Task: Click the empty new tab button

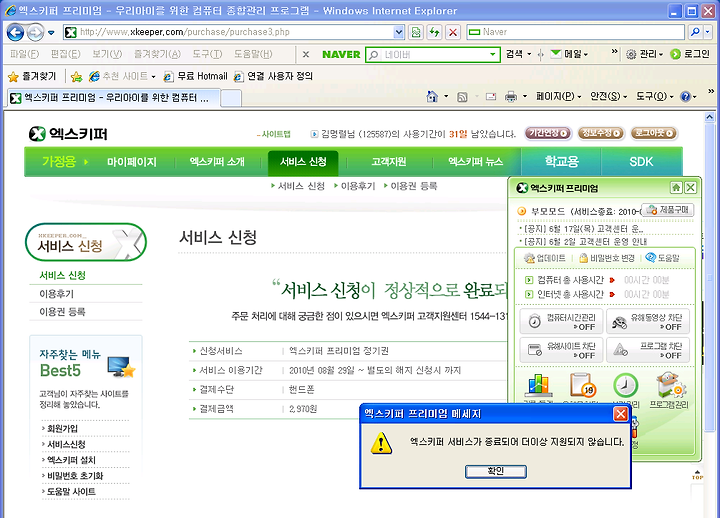Action: [x=231, y=98]
